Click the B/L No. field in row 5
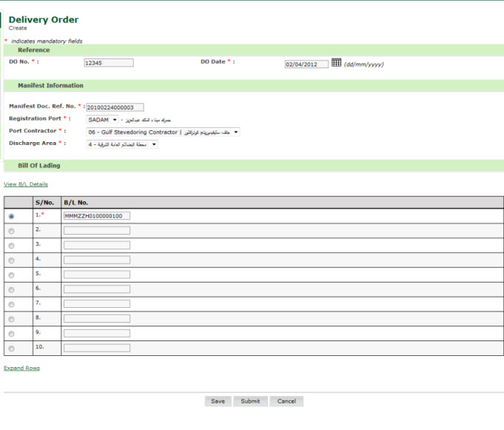 97,275
